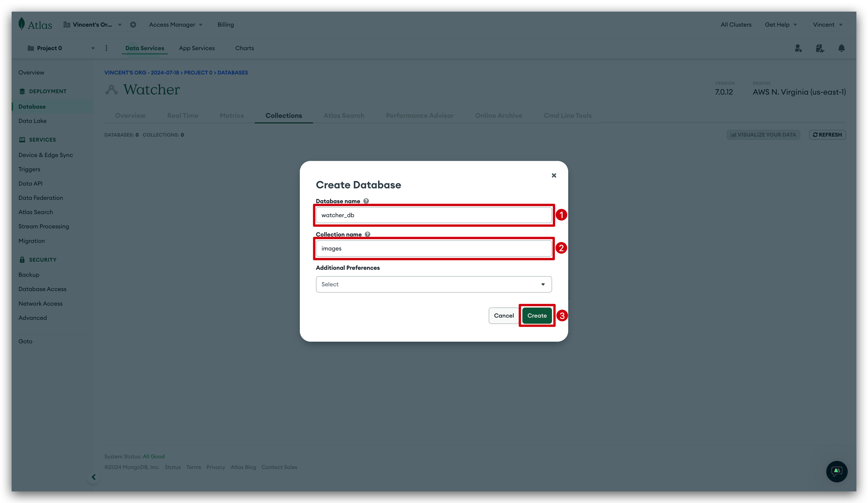Switch to App Services tab
The image size is (868, 503).
197,48
